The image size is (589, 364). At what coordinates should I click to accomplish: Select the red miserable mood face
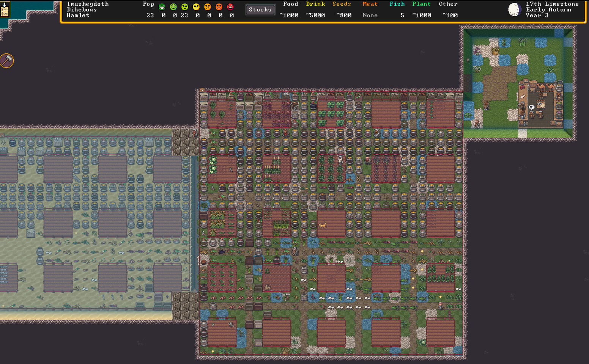pyautogui.click(x=230, y=7)
